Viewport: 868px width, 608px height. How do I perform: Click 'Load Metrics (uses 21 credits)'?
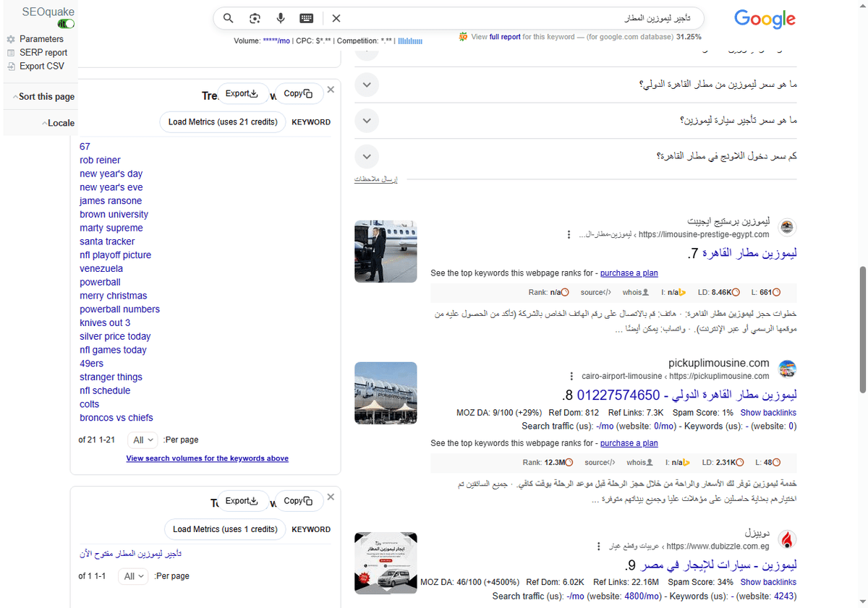[222, 121]
